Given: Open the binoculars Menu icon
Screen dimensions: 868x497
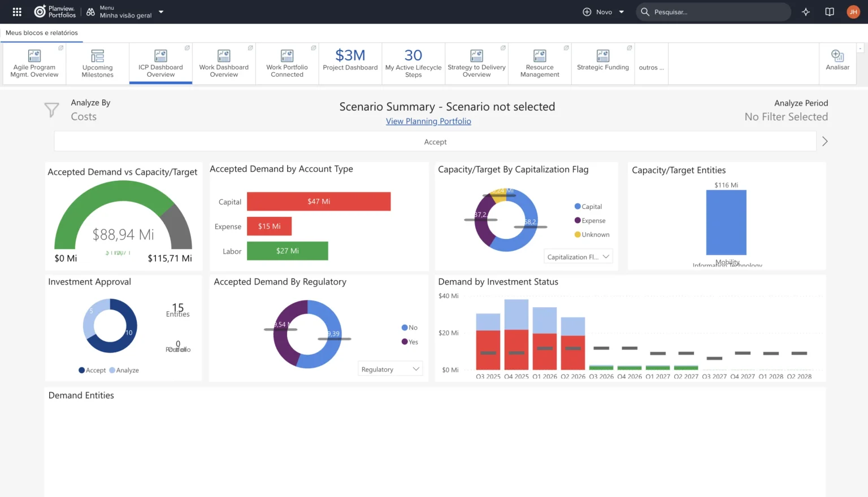Looking at the screenshot, I should pos(90,12).
